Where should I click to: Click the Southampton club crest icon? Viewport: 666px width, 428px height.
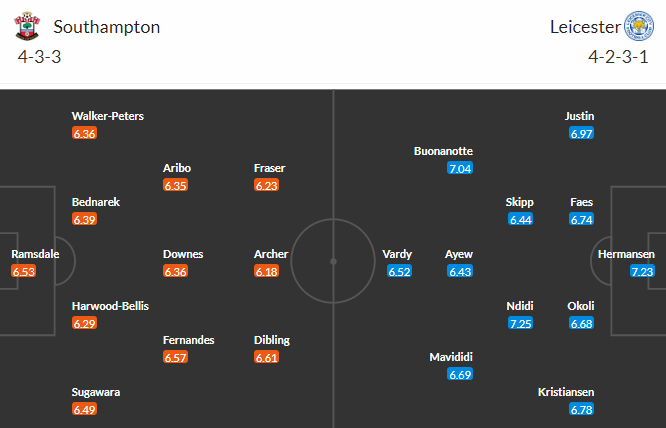coord(27,26)
